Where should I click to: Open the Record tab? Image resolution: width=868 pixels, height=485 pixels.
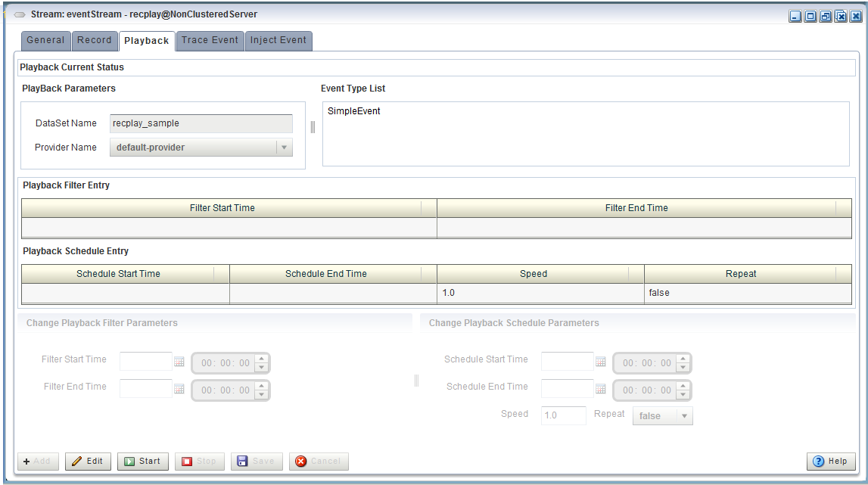pyautogui.click(x=95, y=40)
